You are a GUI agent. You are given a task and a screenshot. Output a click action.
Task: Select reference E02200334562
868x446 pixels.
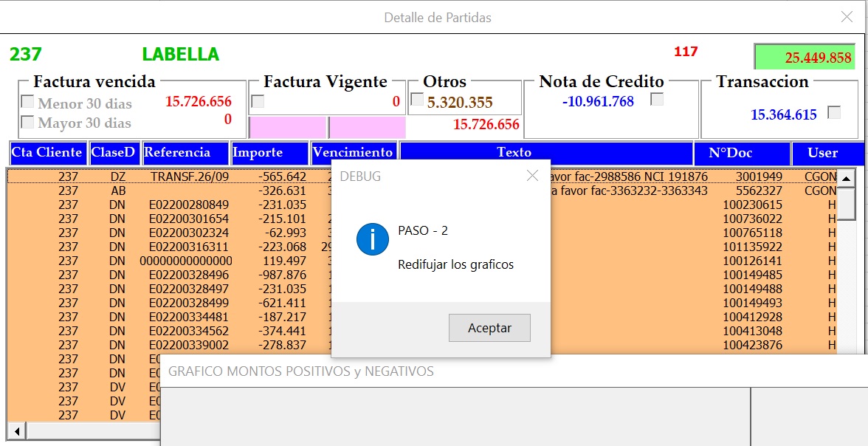189,331
